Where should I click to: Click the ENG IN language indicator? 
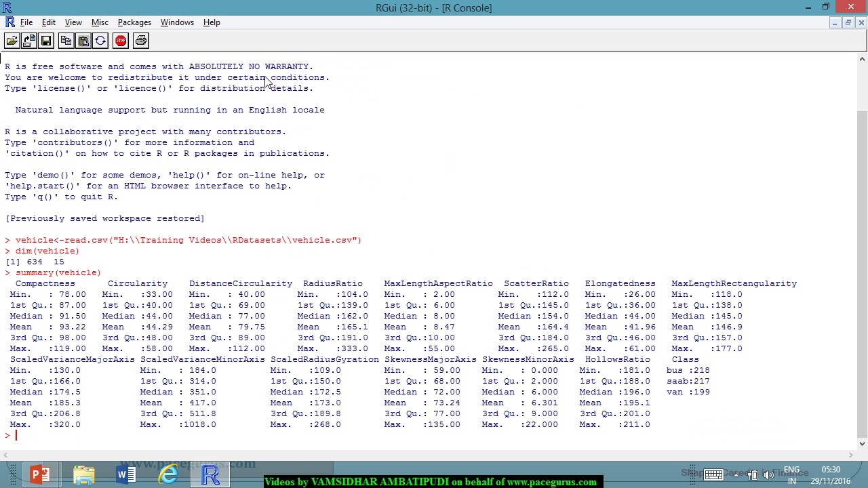click(x=791, y=475)
